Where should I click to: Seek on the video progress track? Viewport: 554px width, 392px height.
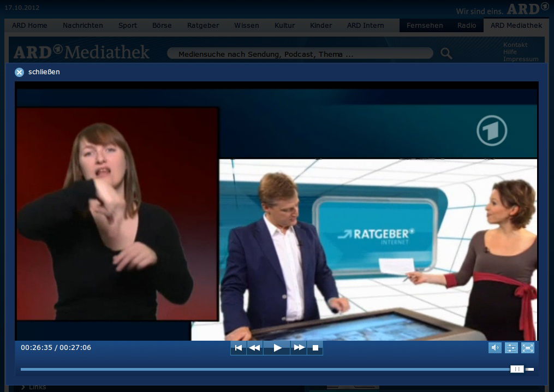[277, 369]
